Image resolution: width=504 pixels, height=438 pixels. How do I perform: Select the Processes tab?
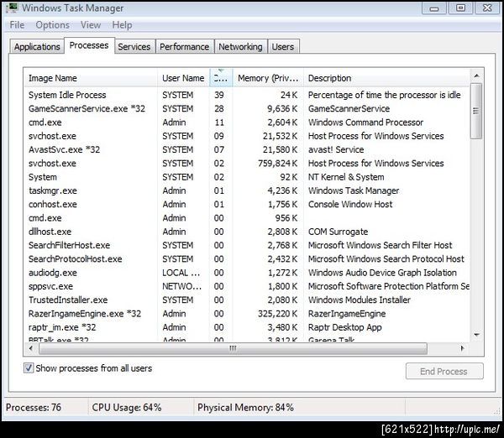click(x=89, y=45)
